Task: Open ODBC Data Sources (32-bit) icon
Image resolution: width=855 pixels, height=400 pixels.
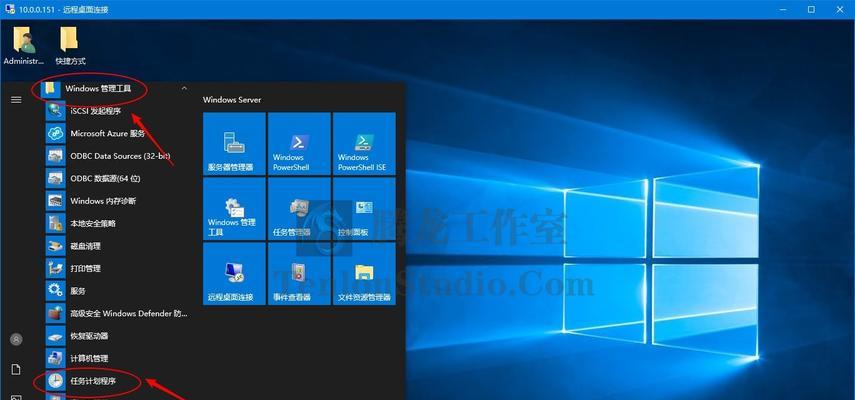Action: point(55,156)
